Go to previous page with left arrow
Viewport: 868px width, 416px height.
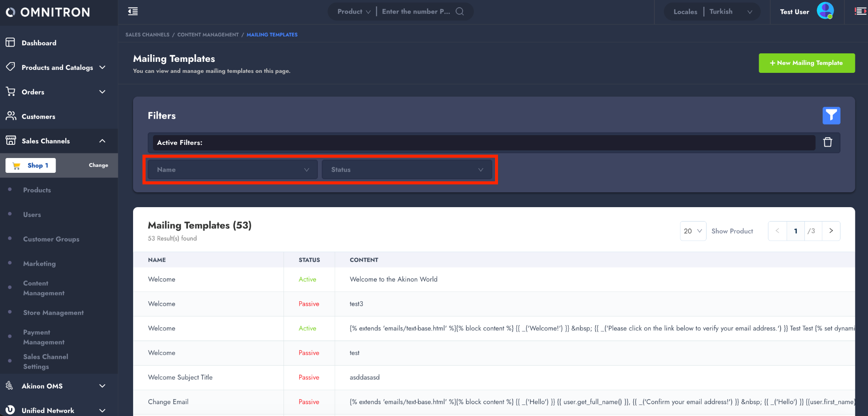(x=777, y=230)
